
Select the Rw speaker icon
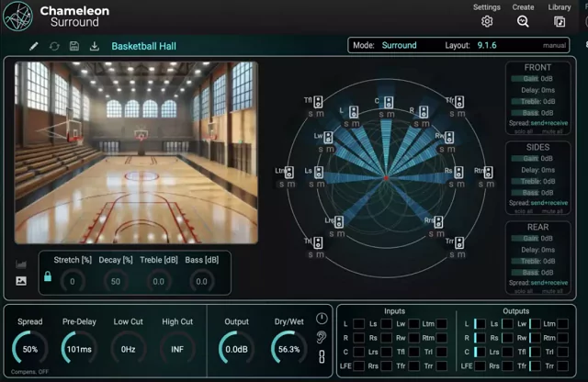point(449,137)
